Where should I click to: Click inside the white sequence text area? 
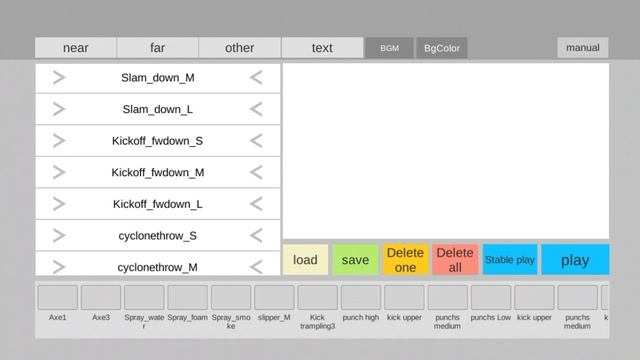[446, 151]
